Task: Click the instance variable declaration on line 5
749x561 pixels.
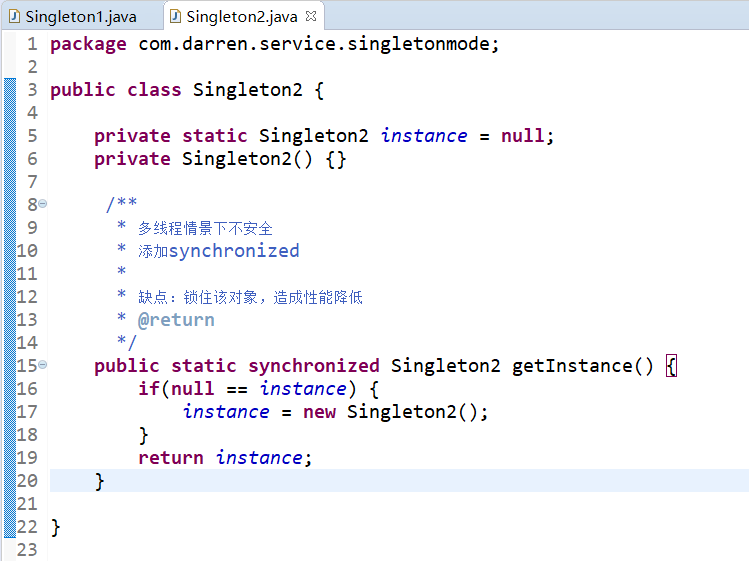Action: pos(424,136)
